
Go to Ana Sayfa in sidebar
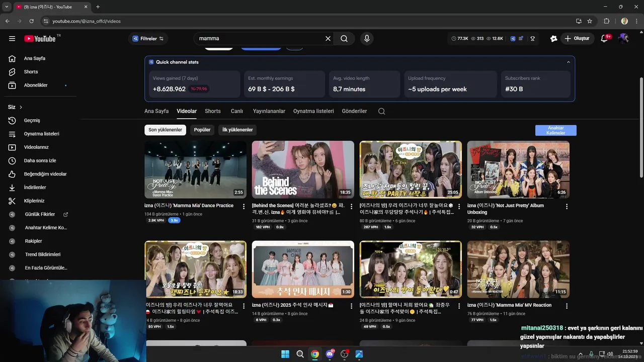[x=34, y=58]
